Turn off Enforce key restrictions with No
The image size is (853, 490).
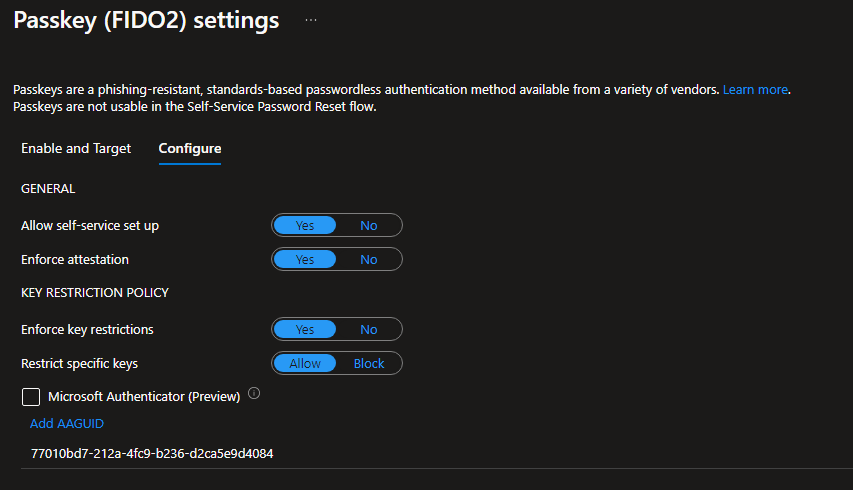click(369, 330)
